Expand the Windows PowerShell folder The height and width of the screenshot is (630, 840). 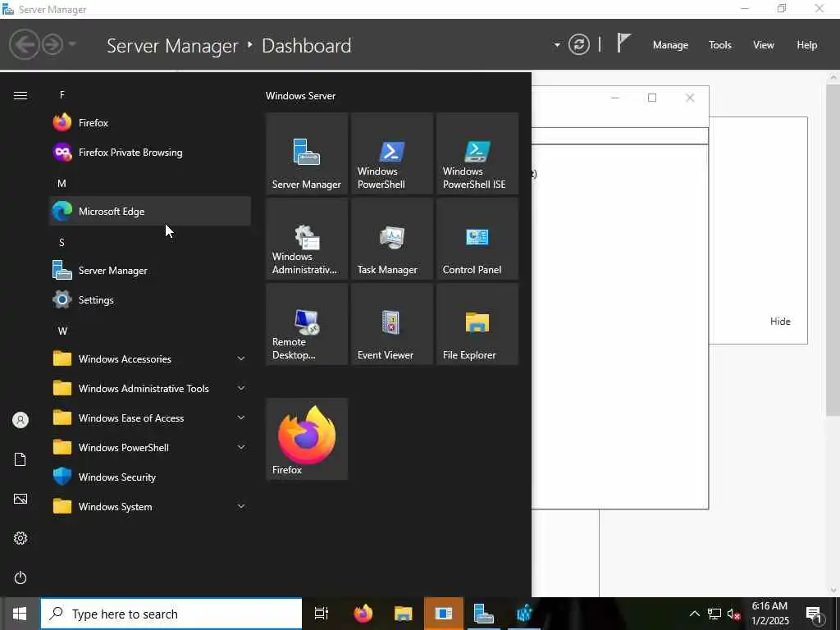click(150, 447)
